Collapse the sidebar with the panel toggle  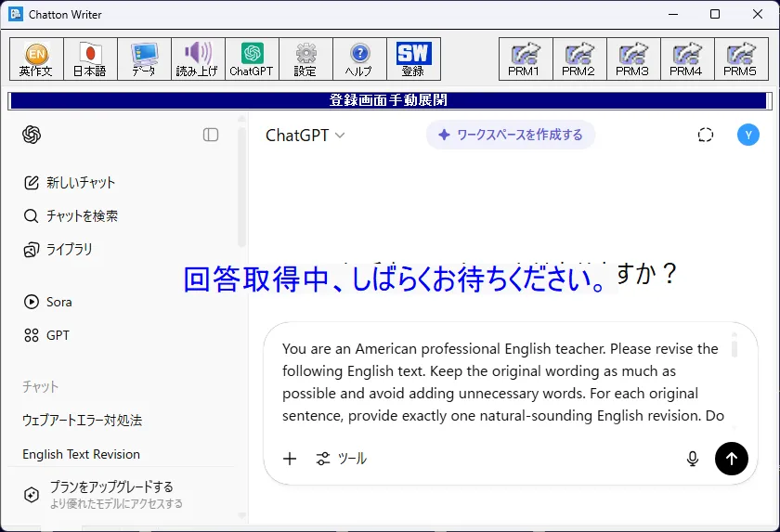click(211, 135)
